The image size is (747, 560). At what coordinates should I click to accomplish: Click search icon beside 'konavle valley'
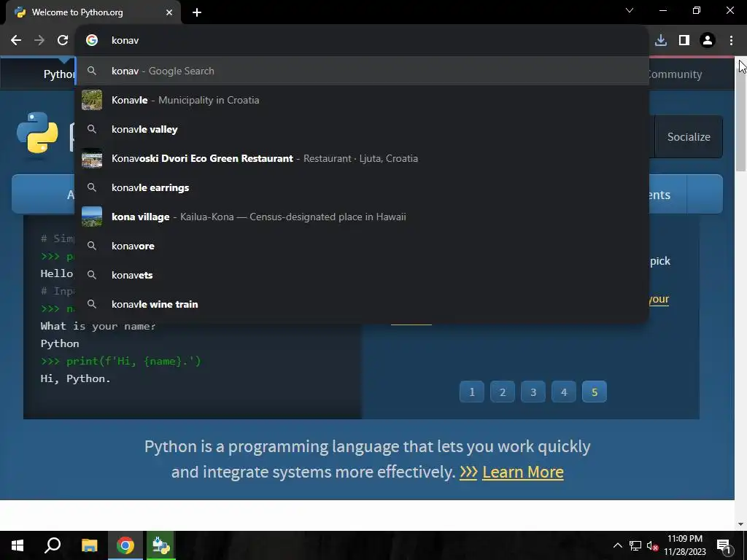[92, 129]
